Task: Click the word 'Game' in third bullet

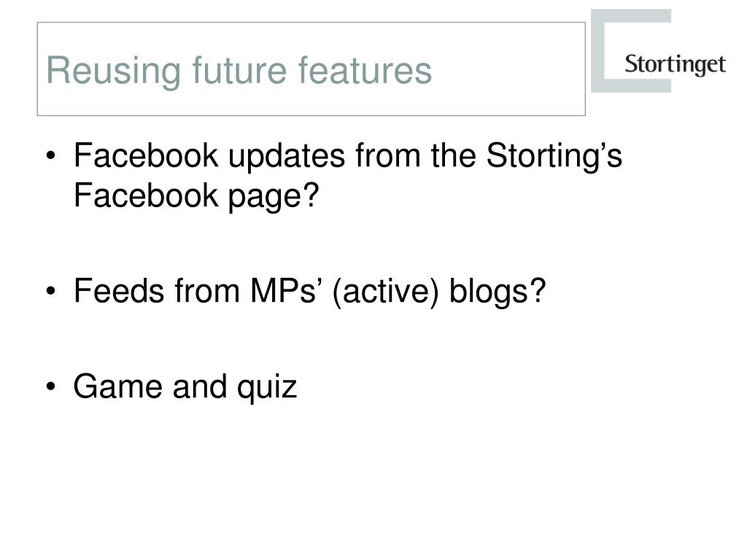Action: [x=117, y=386]
